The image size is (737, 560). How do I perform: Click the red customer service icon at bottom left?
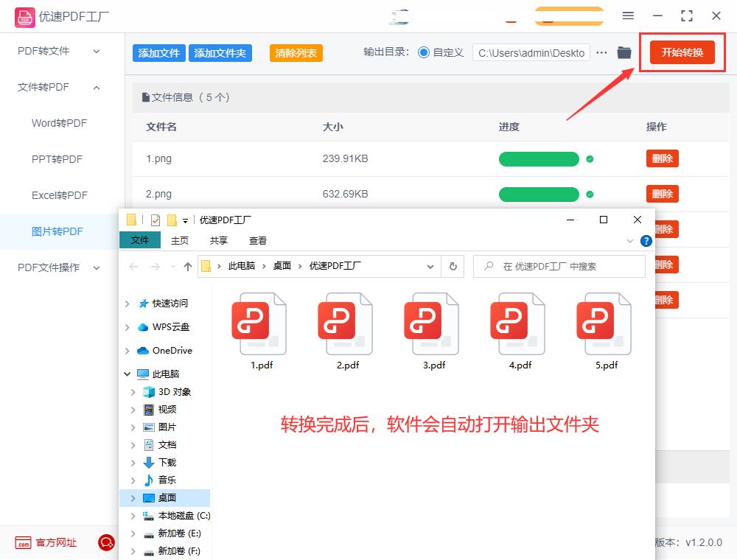point(105,543)
